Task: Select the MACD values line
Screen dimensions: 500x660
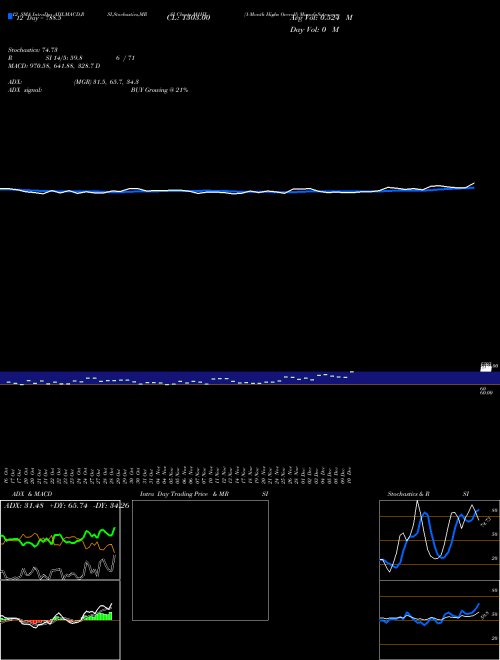Action: point(54,66)
